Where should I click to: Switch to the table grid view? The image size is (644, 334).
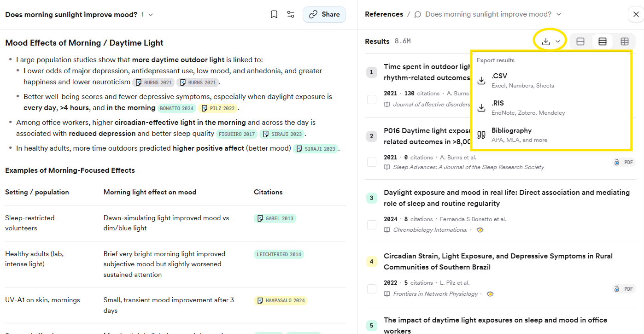pos(625,41)
